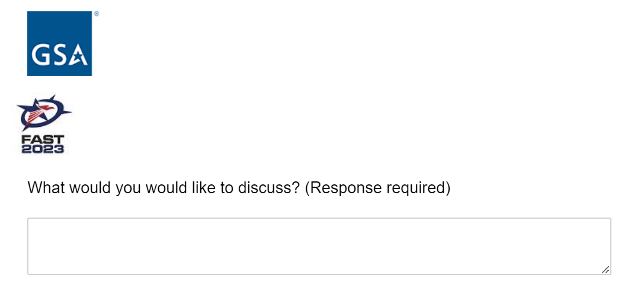Click the registered trademark symbol beside GSA logo
This screenshot has width=644, height=294.
click(96, 13)
